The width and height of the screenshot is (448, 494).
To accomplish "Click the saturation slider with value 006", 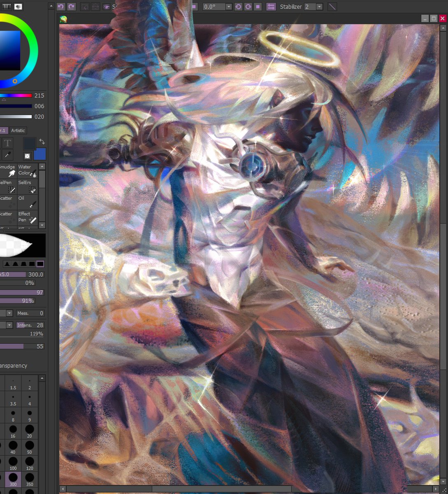I will [16, 106].
